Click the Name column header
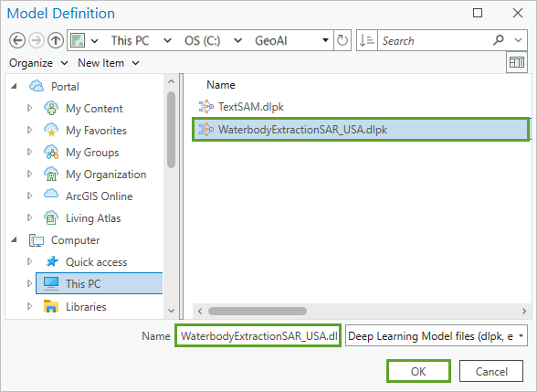537x392 pixels. [221, 85]
